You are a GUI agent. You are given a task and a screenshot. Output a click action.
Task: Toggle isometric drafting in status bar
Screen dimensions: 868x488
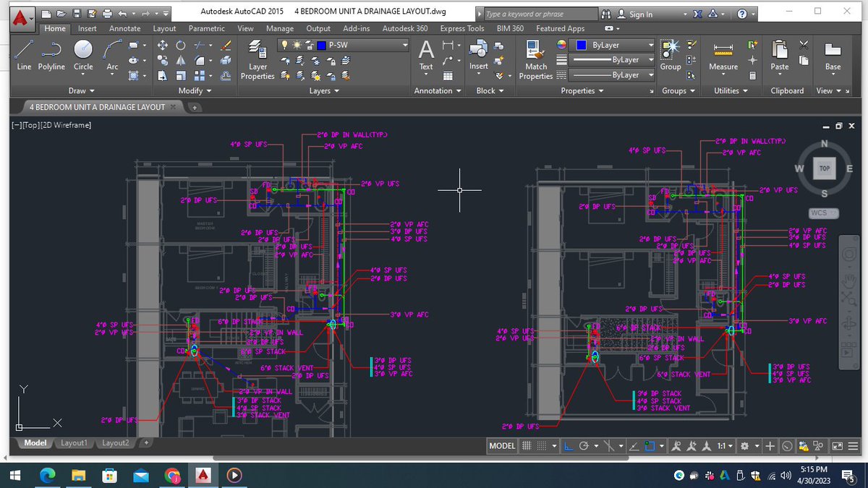tap(609, 446)
